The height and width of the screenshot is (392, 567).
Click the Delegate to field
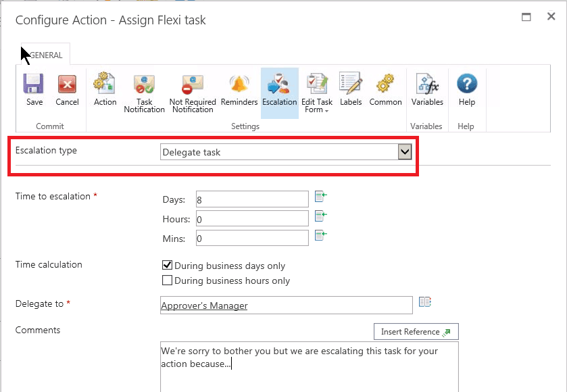point(286,305)
